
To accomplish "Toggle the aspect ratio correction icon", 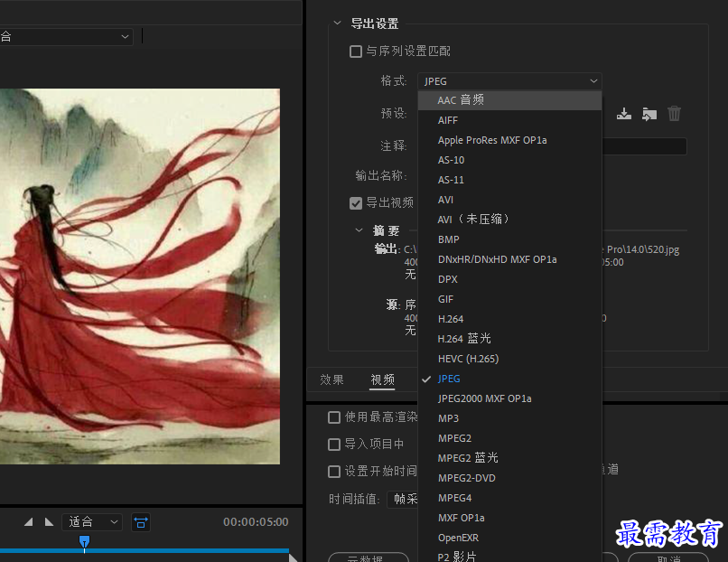I will [141, 522].
